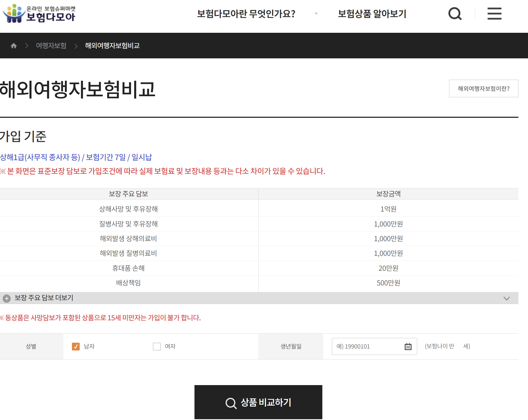Click the 20만원 coverage amount

388,268
